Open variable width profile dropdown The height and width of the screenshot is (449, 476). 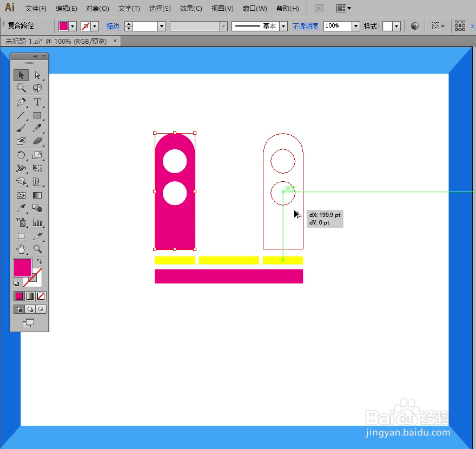tap(223, 27)
